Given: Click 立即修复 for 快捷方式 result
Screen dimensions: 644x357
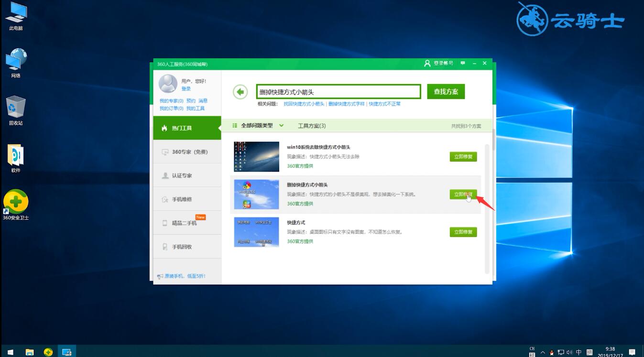Looking at the screenshot, I should point(463,232).
